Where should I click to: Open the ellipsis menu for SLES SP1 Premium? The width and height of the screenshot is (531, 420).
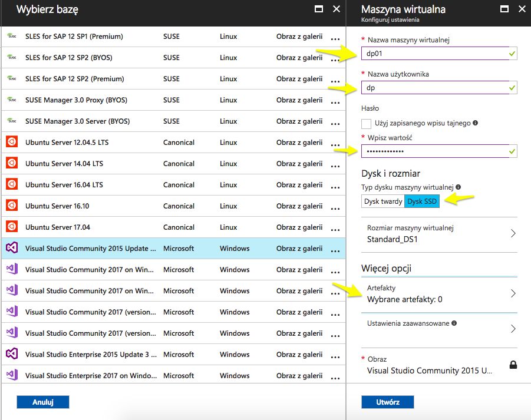[335, 38]
